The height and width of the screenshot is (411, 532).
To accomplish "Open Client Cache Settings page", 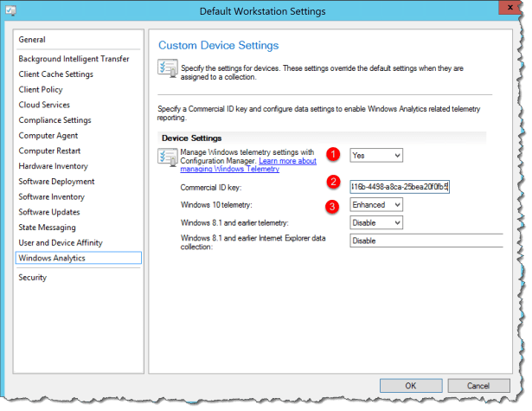I will pos(56,74).
